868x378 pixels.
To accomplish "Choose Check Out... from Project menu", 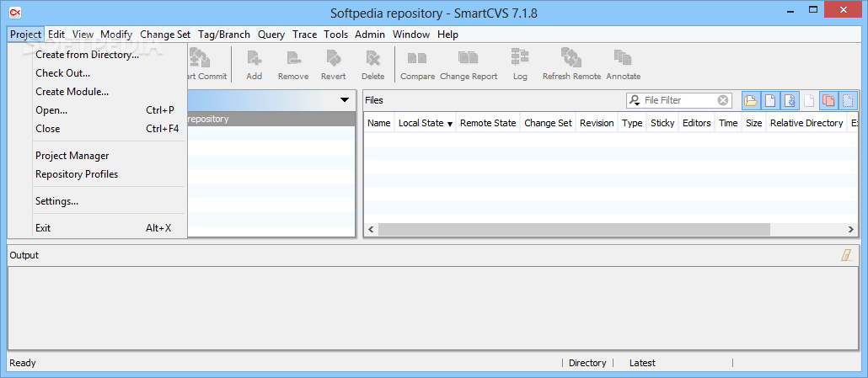I will point(98,73).
